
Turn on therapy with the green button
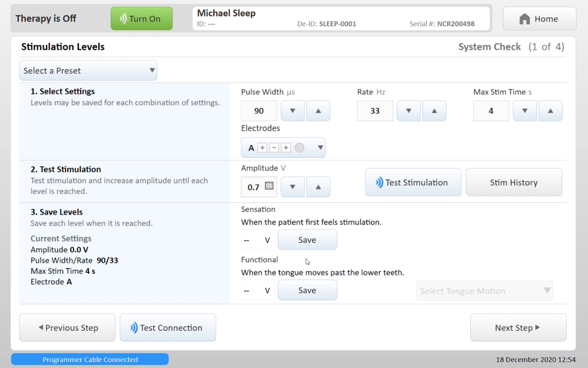(142, 18)
